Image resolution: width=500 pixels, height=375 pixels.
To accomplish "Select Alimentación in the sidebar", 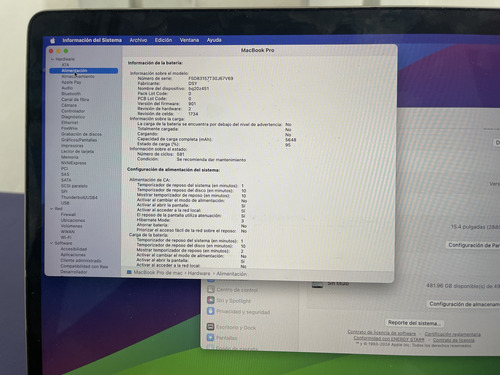I will [84, 71].
